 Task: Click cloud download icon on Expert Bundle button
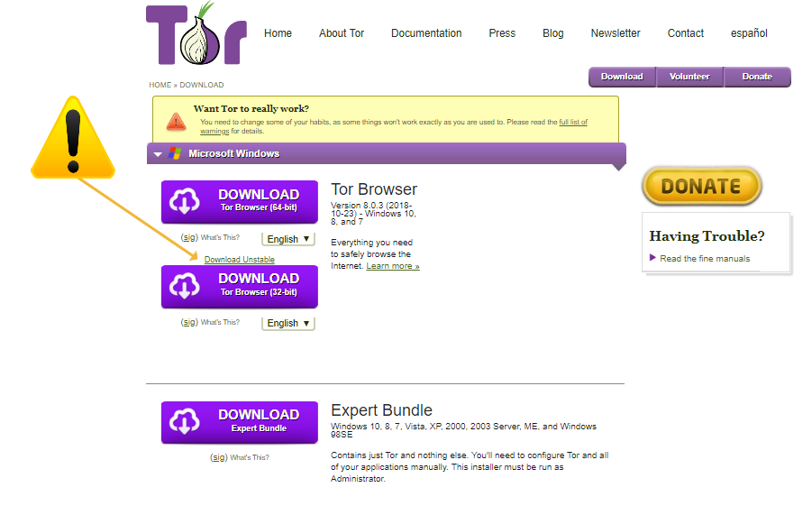click(185, 422)
